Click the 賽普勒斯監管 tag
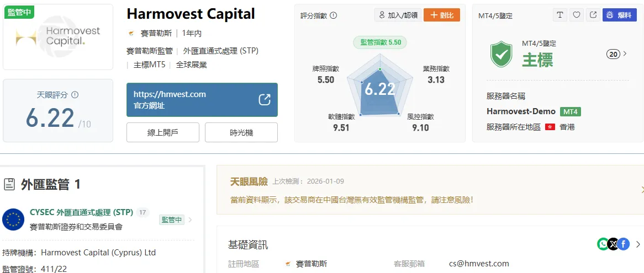 point(150,51)
